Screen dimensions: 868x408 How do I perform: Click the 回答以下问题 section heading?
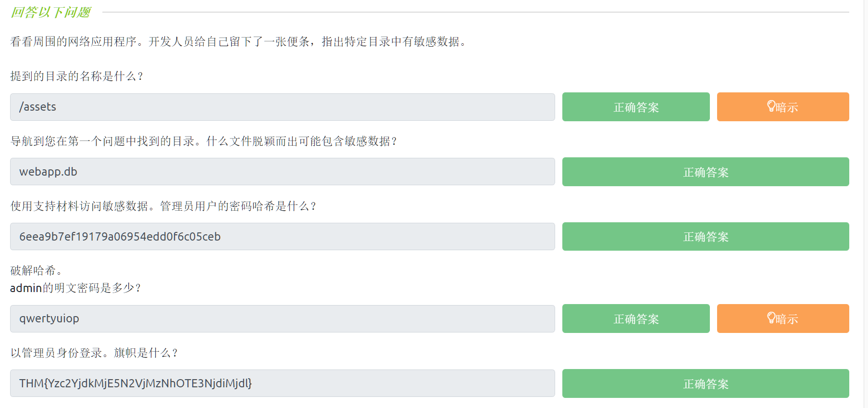(50, 13)
